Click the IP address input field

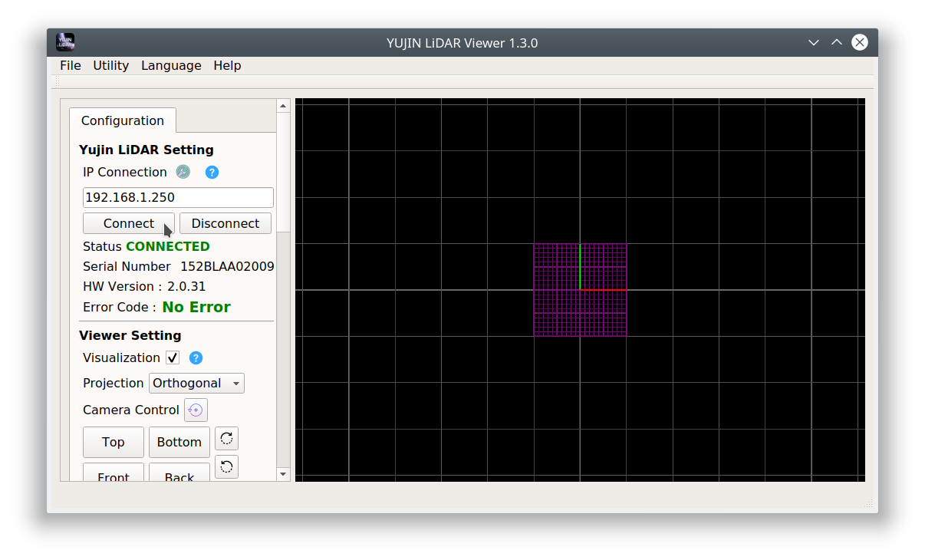pyautogui.click(x=178, y=197)
